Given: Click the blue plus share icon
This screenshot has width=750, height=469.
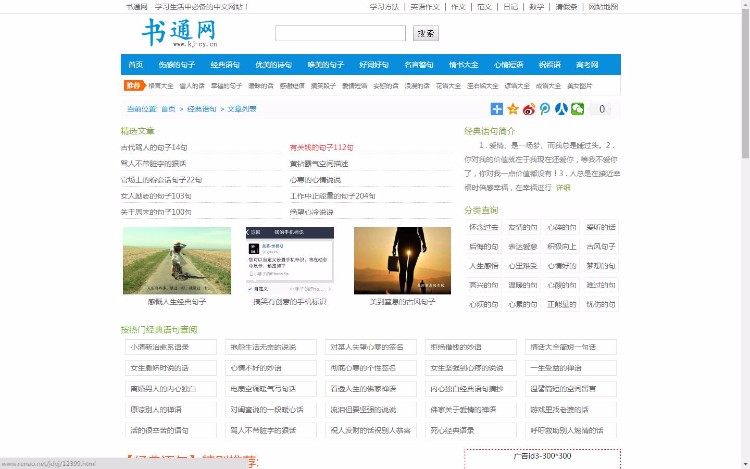Looking at the screenshot, I should point(496,109).
